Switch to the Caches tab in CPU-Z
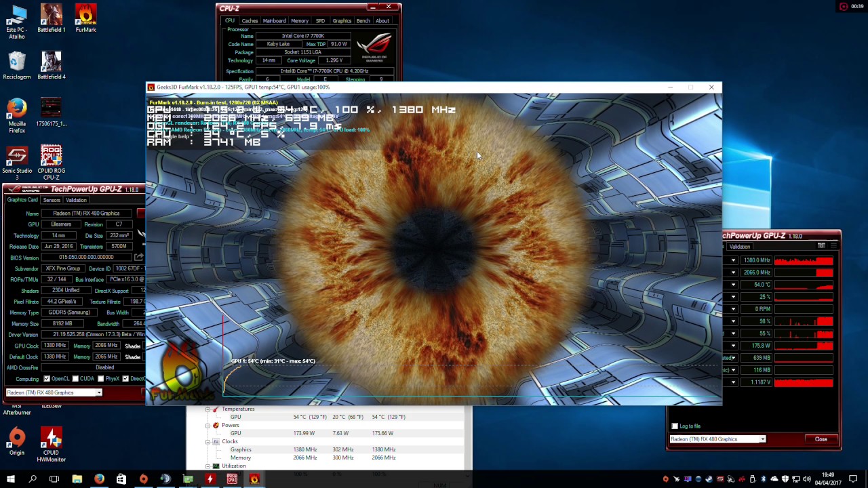Screen dimensions: 868x488 tap(250, 21)
